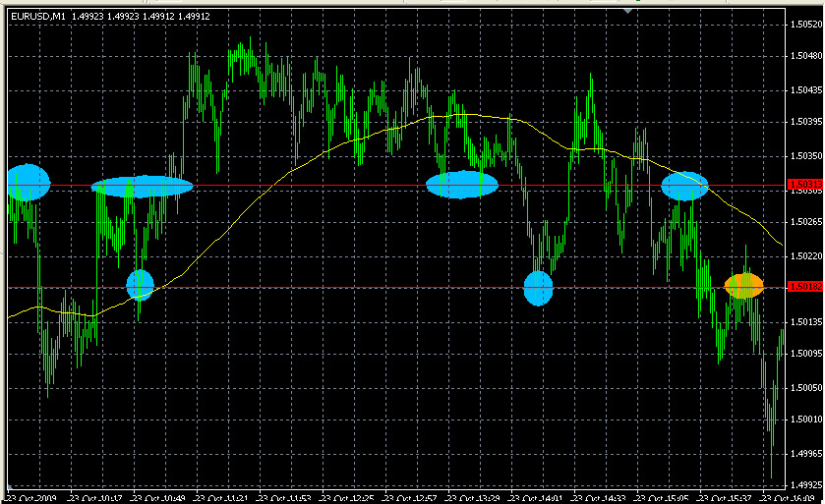Screen dimensions: 825x504
Task: Click the 1.49925 value on the price scale
Action: 805,486
